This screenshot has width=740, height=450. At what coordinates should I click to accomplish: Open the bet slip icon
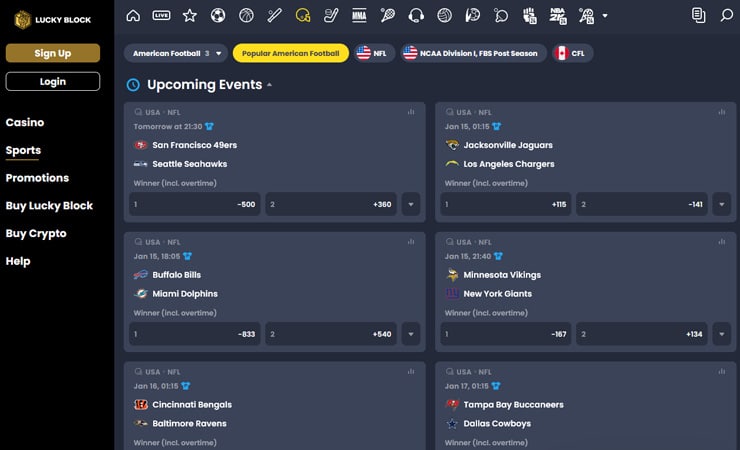(x=698, y=16)
